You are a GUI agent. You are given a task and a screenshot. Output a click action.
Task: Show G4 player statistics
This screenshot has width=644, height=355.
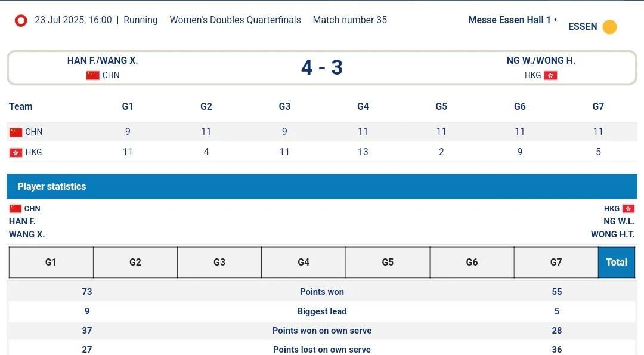coord(304,263)
